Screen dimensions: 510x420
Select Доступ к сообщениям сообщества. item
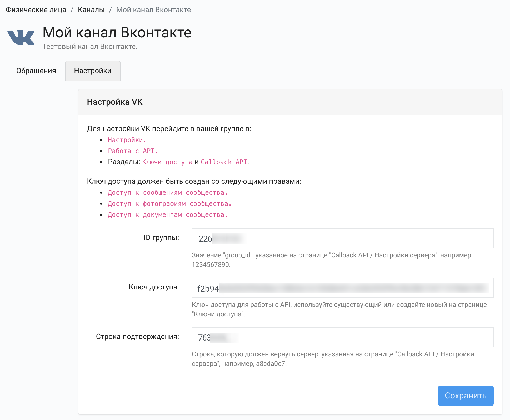pos(168,193)
